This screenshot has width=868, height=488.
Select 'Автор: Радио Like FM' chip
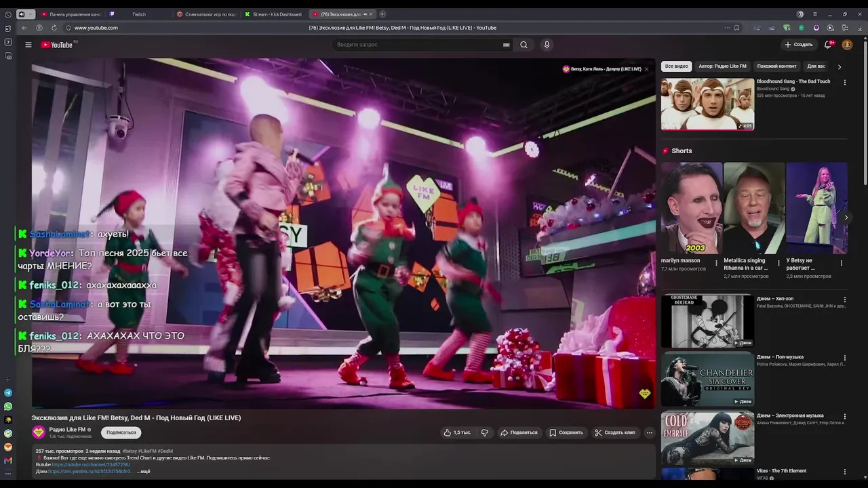722,66
